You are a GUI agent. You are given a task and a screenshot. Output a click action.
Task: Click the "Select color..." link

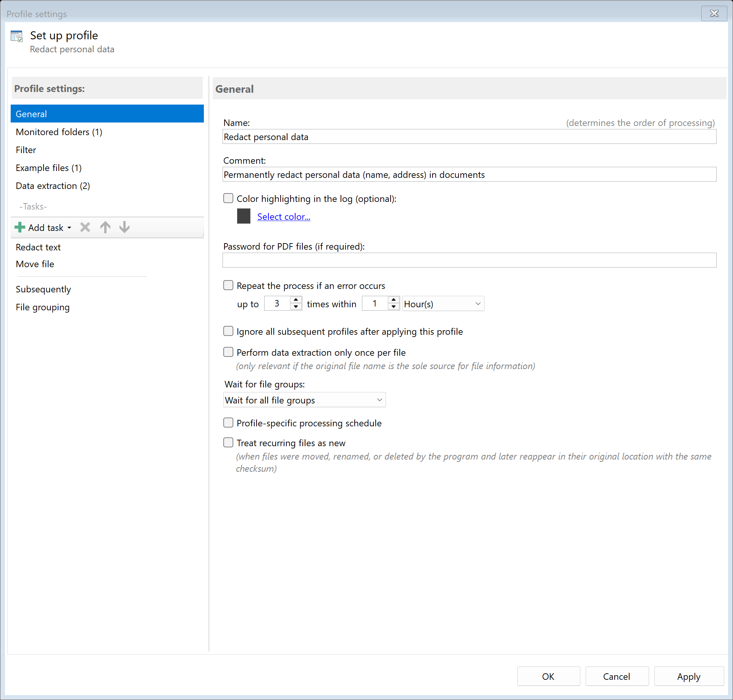283,216
